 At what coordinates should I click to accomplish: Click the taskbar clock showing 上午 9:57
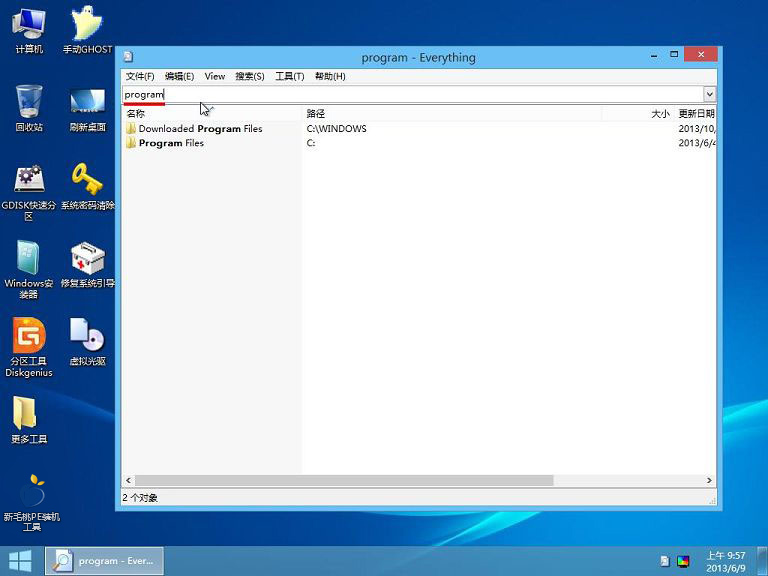pyautogui.click(x=725, y=561)
